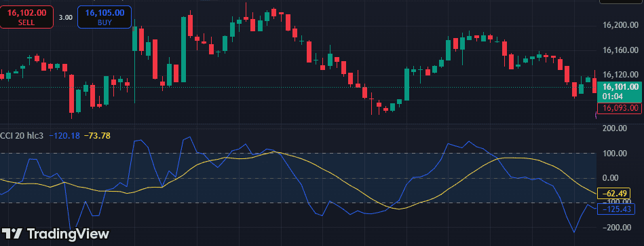The width and height of the screenshot is (644, 246).
Task: Click the current price label 16,101.00
Action: tap(620, 91)
